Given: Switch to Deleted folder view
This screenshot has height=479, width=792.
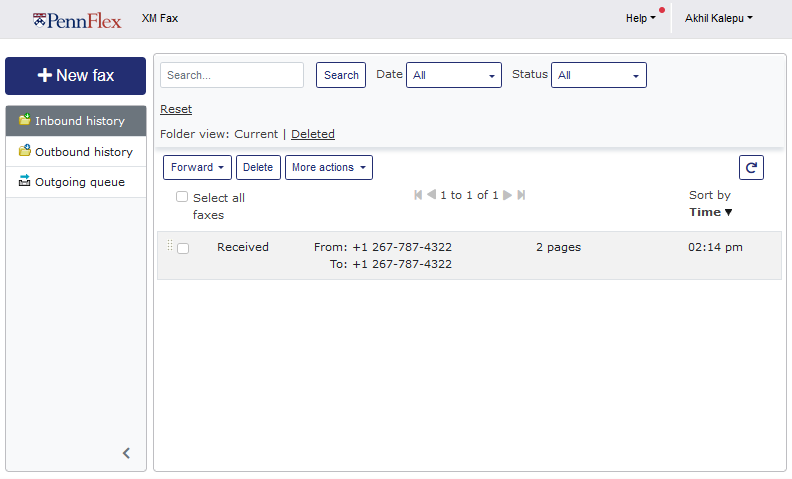Looking at the screenshot, I should [313, 134].
